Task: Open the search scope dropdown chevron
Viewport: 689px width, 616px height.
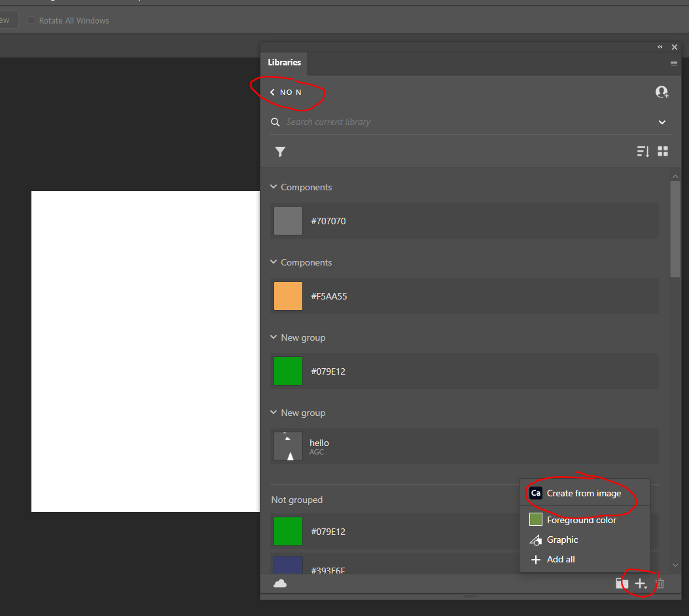Action: point(662,122)
